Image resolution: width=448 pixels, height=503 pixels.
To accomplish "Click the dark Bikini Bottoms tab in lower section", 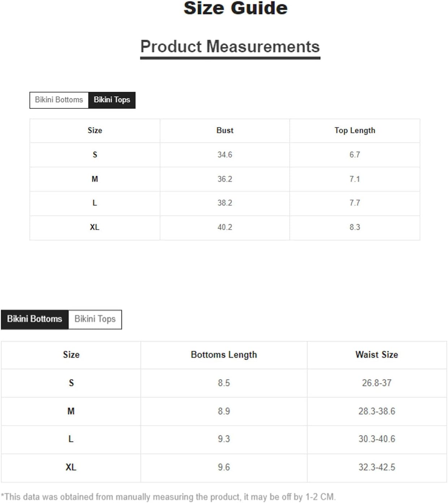I will pyautogui.click(x=35, y=319).
